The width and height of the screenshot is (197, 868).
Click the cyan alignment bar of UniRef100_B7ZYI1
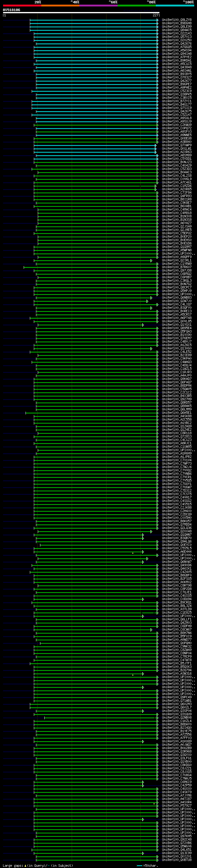(x=95, y=101)
